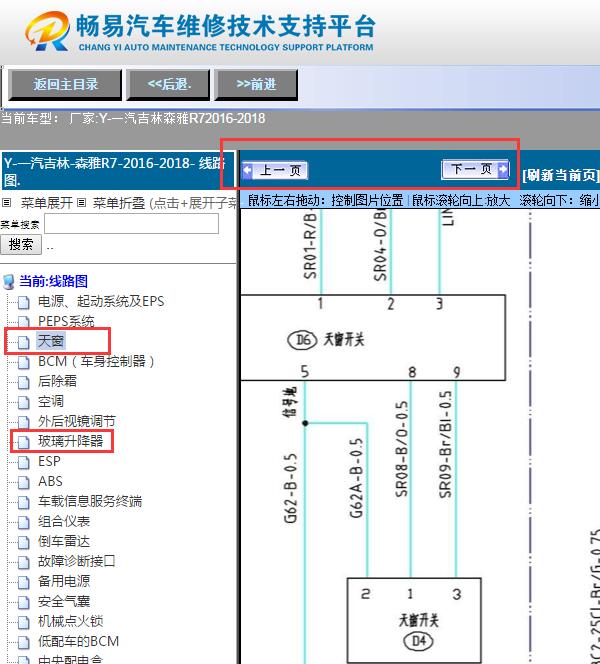Select the 天窗 tree item

[51, 341]
